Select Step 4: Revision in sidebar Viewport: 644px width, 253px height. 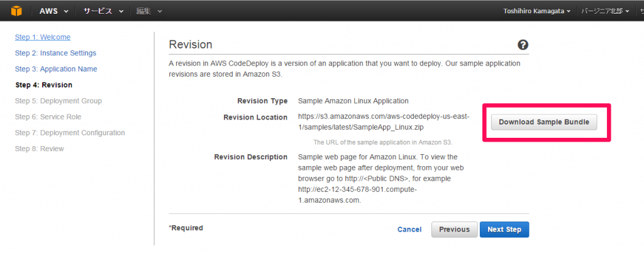click(43, 86)
